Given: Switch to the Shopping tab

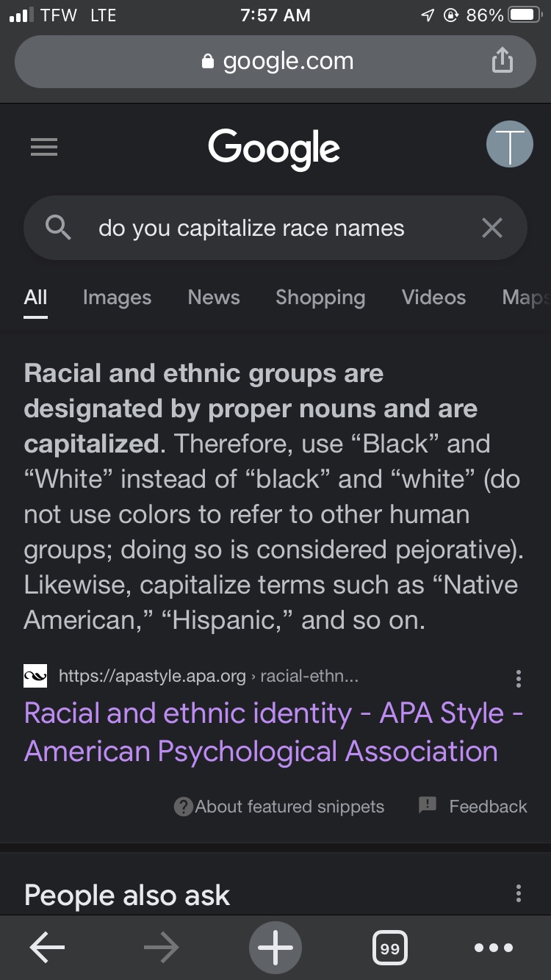Looking at the screenshot, I should 320,298.
